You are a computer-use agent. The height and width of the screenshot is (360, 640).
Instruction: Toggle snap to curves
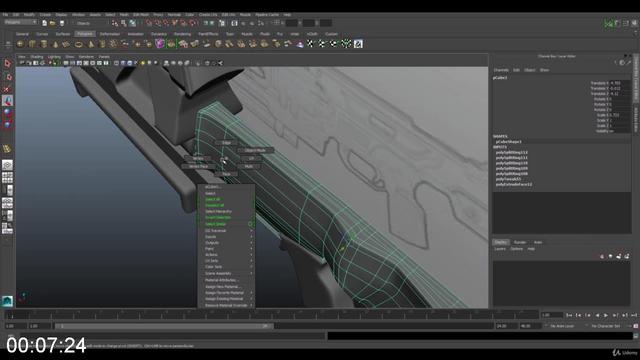tap(158, 23)
